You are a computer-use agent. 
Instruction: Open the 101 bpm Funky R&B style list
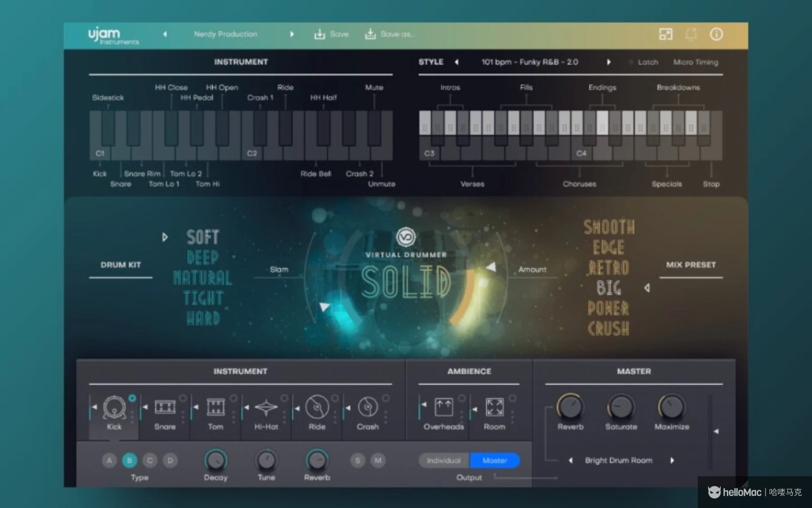(x=530, y=62)
